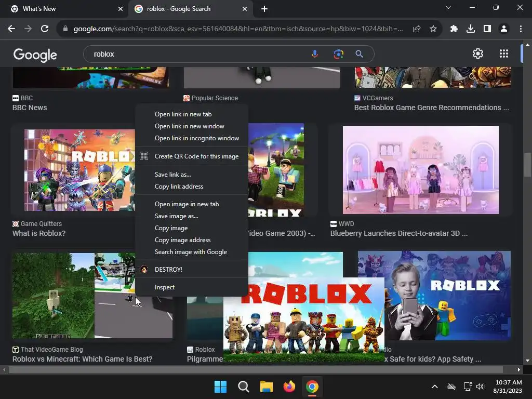The height and width of the screenshot is (399, 532).
Task: Launch File Explorer from the taskbar
Action: point(267,387)
